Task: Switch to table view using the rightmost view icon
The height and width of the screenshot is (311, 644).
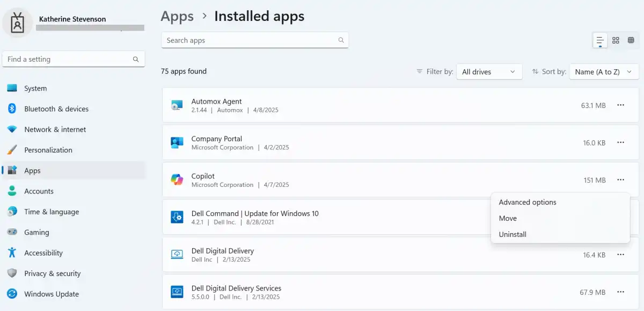Action: (632, 40)
